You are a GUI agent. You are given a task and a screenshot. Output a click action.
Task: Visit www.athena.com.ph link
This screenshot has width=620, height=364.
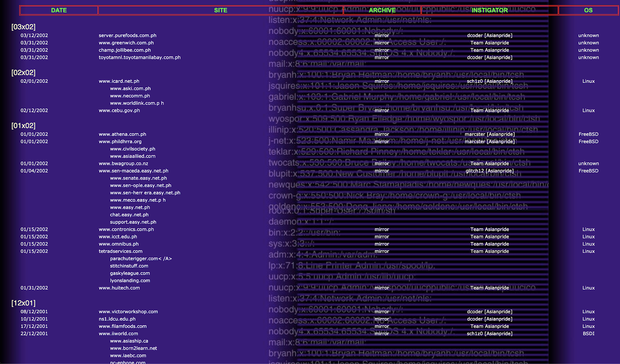[x=122, y=134]
